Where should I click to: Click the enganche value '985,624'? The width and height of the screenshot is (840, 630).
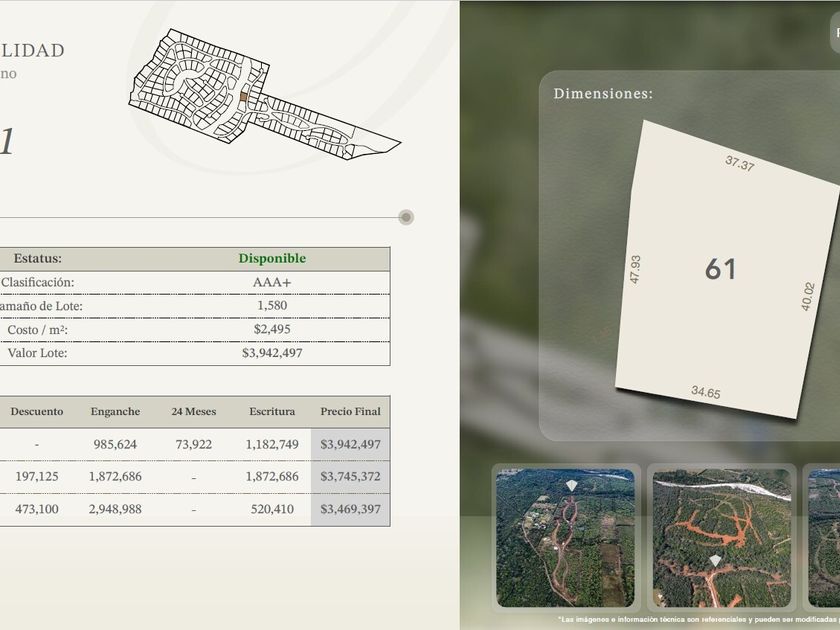pos(115,444)
